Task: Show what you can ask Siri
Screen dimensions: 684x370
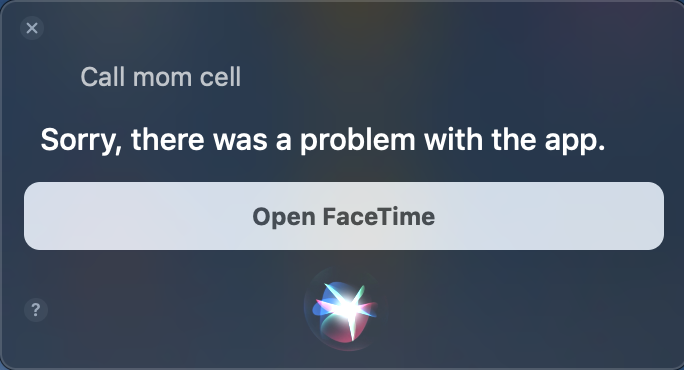Action: (x=36, y=310)
